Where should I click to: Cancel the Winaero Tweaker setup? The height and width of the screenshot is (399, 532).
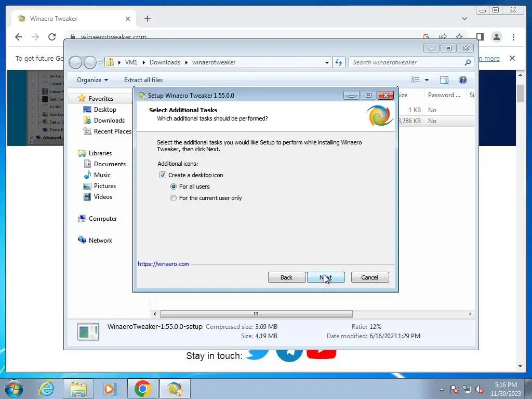coord(370,277)
